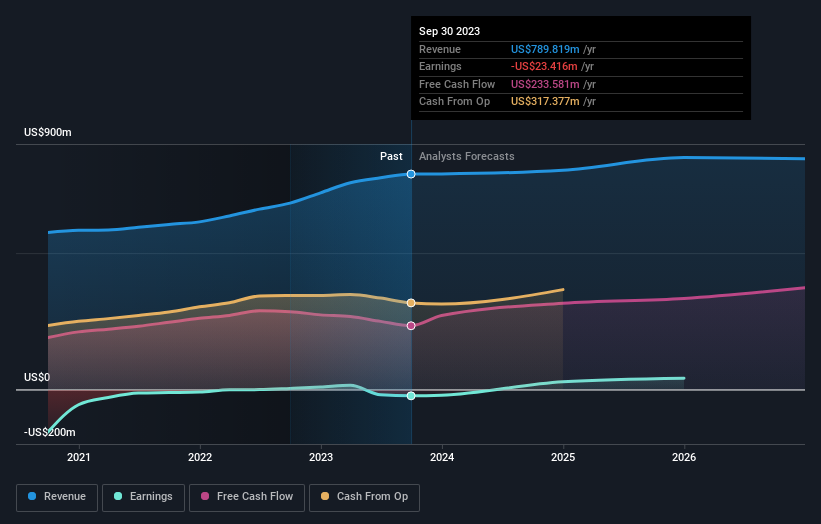Click the Sep 30 2023 tooltip date
This screenshot has height=524, width=821.
[x=449, y=31]
